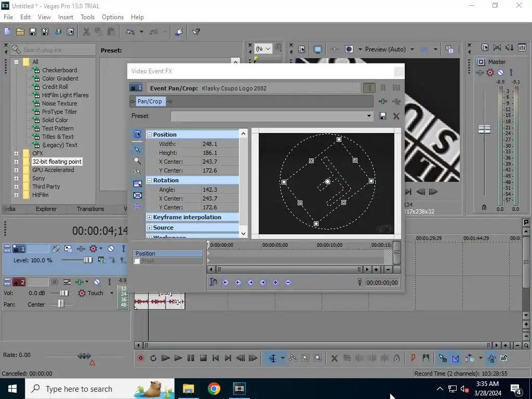
Task: Click Delete Preset X icon
Action: pyautogui.click(x=396, y=116)
